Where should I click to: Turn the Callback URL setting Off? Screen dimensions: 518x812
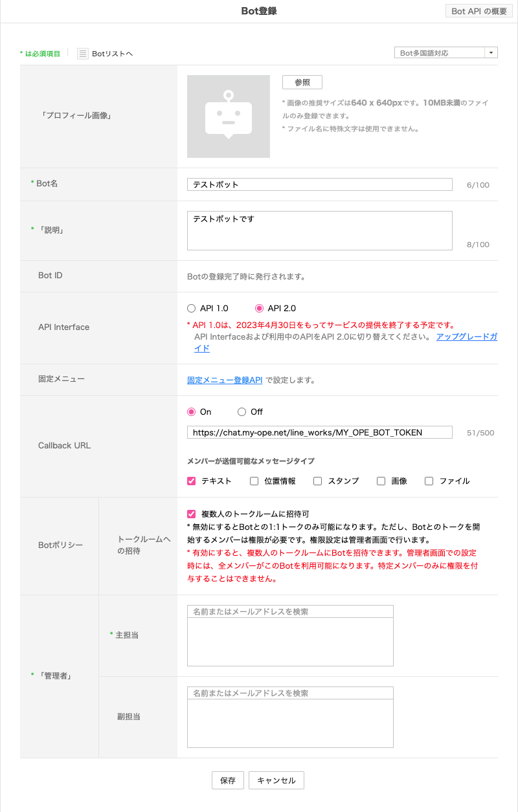241,411
